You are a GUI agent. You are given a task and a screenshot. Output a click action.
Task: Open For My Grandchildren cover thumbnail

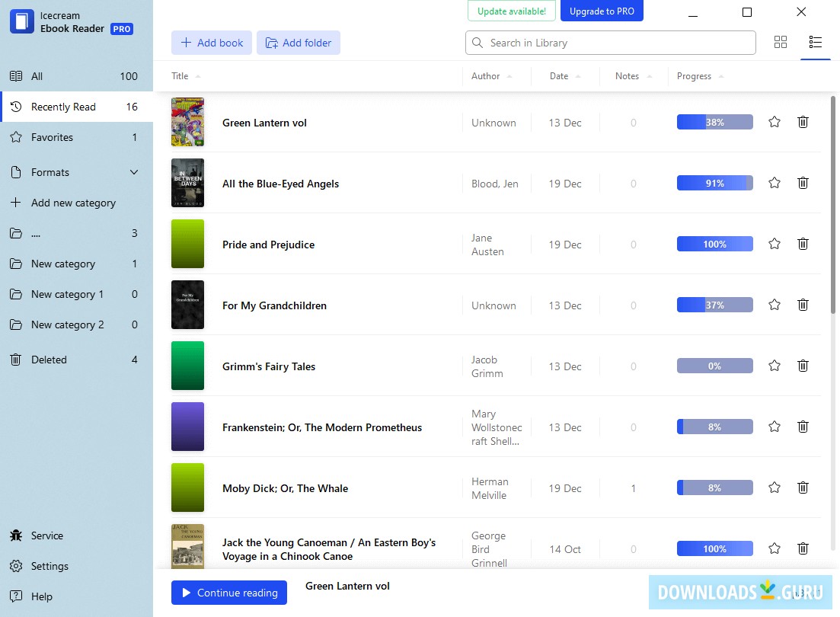pyautogui.click(x=187, y=305)
